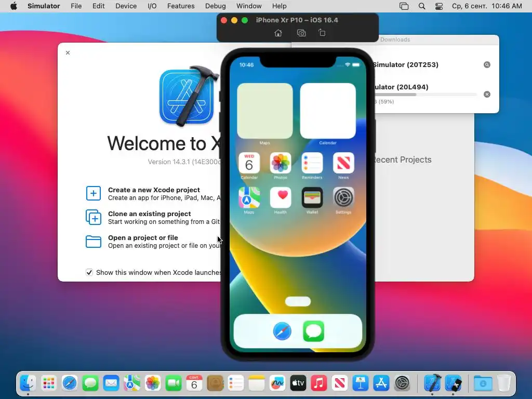Open the Debug menu
The image size is (532, 399).
point(216,6)
